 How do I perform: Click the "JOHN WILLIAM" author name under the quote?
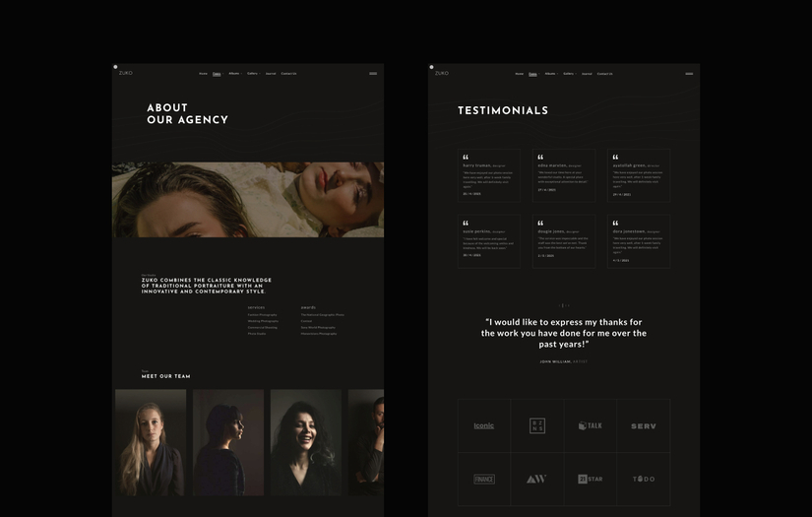[x=555, y=361]
